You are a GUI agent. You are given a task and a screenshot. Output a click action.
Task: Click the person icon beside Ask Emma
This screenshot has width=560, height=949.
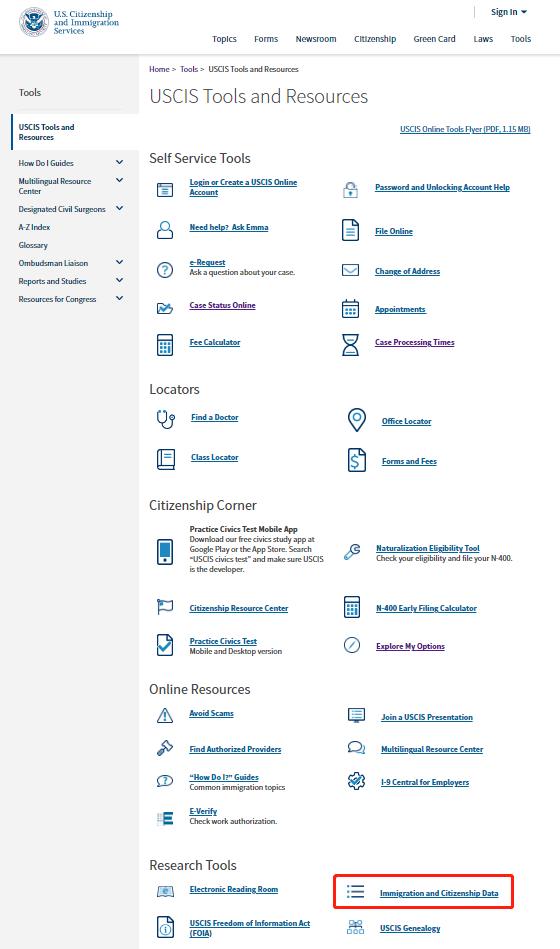tap(165, 229)
